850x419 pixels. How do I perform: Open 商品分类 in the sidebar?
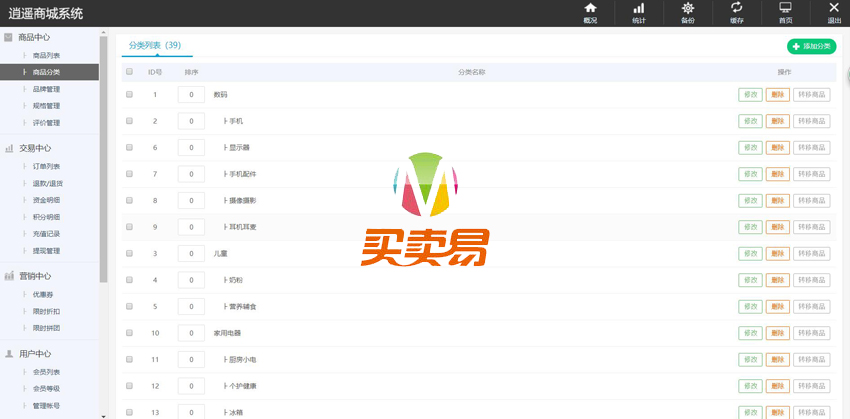point(46,72)
